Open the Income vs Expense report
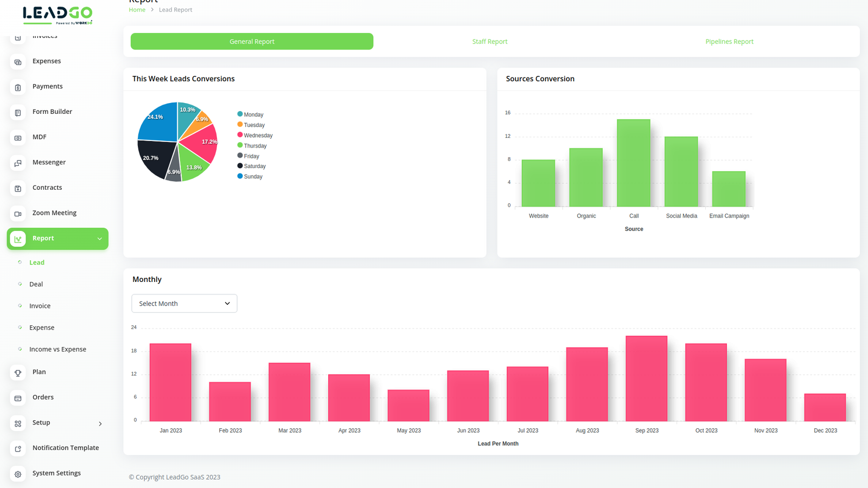 tap(58, 349)
